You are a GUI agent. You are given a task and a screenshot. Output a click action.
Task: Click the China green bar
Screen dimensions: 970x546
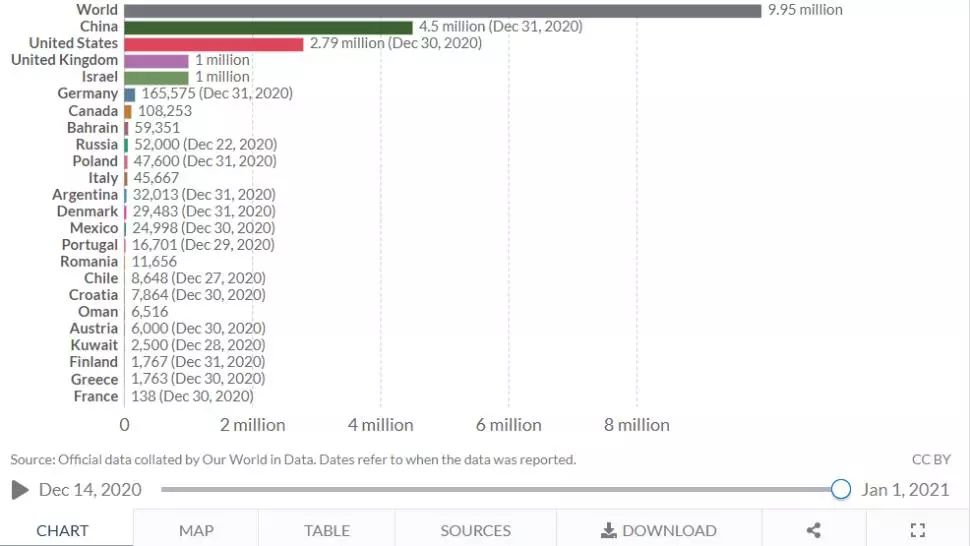tap(268, 27)
